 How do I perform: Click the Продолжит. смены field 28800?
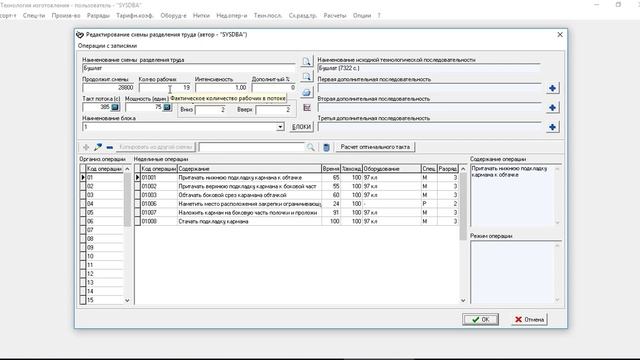(x=108, y=88)
